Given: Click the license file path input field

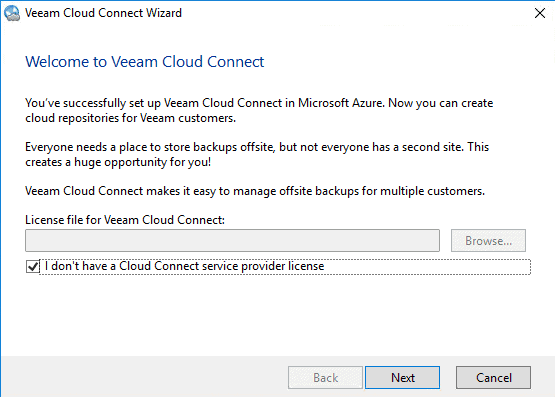Looking at the screenshot, I should point(233,241).
